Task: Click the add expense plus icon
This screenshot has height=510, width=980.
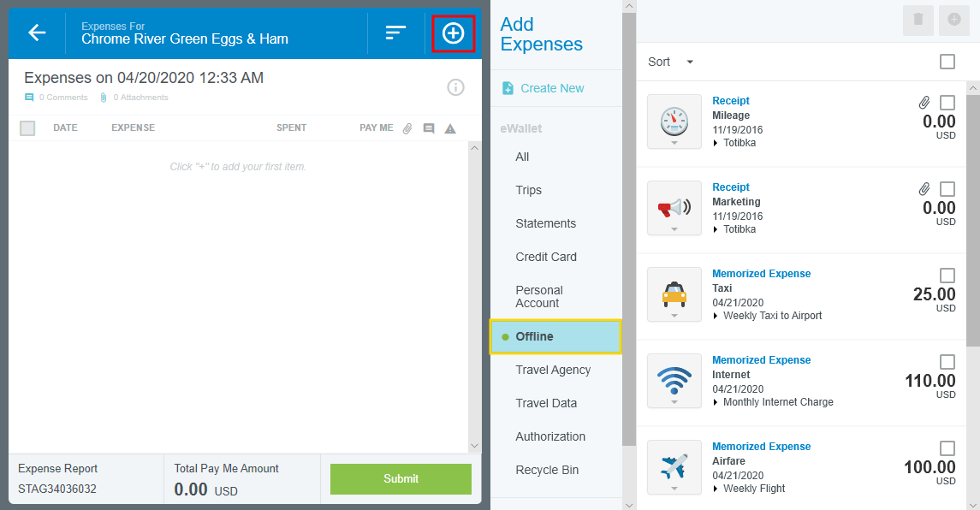Action: click(x=453, y=33)
